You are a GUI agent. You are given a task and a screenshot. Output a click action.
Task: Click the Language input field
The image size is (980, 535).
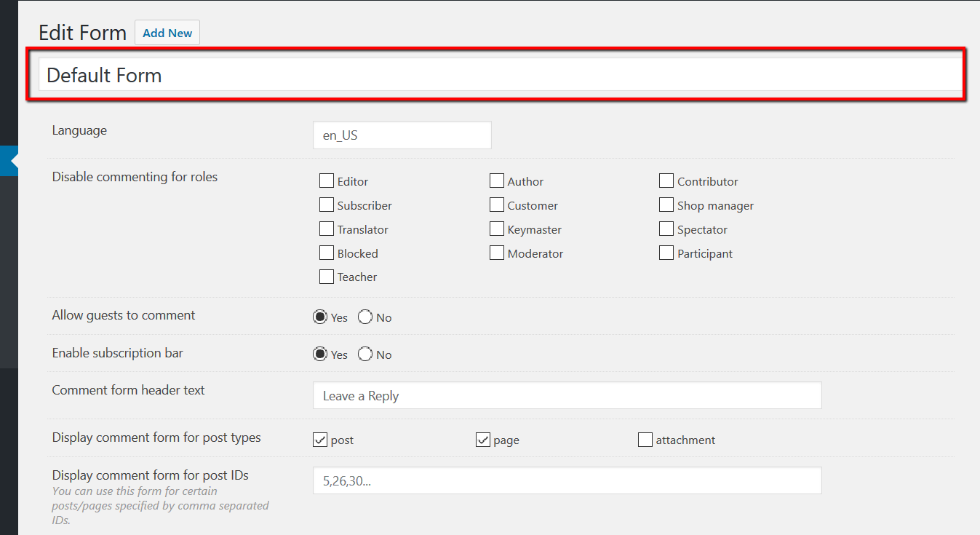click(402, 135)
